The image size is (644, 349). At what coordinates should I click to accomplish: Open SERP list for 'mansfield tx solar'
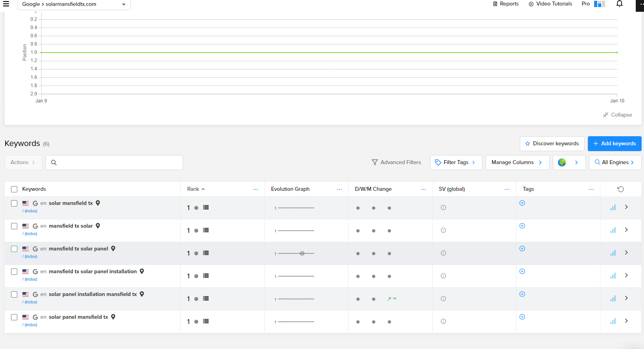pos(206,230)
